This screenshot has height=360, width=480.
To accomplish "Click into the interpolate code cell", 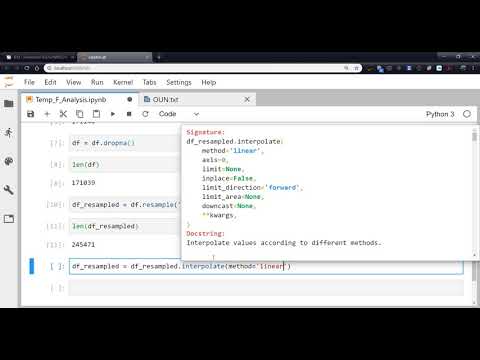I will click(x=266, y=266).
